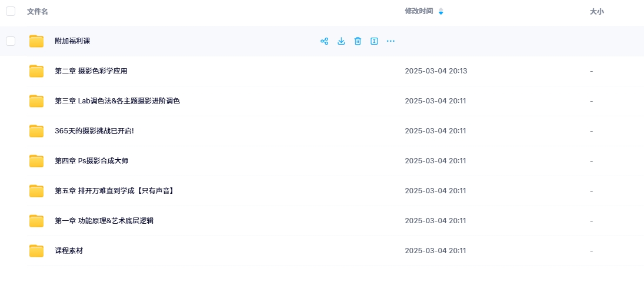This screenshot has width=644, height=289.
Task: Open 第三章 Lab调色法&各主题摄影进阶调色 folder
Action: (117, 101)
